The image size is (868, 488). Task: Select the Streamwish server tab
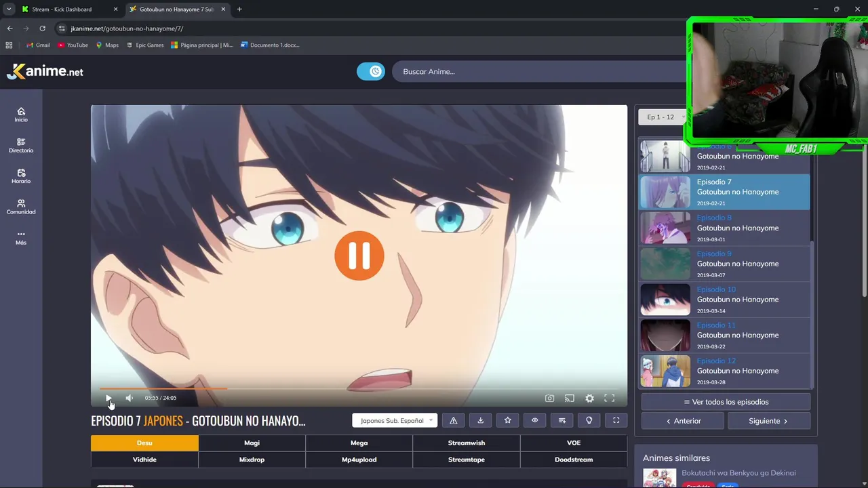point(467,443)
